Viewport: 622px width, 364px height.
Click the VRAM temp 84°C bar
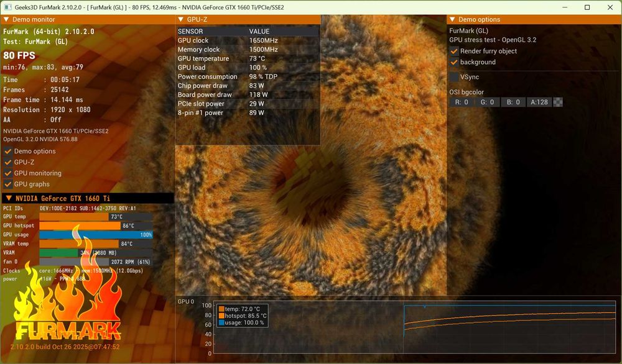coord(96,244)
